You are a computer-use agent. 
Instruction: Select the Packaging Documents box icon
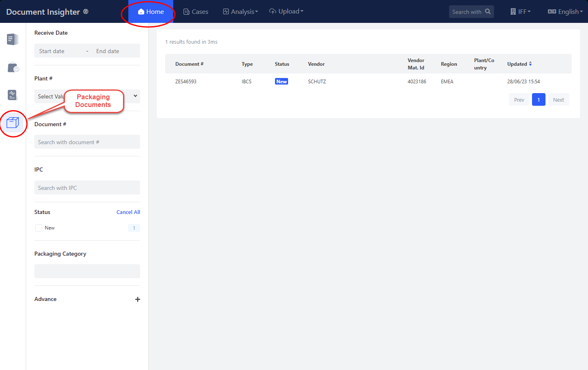[x=13, y=123]
